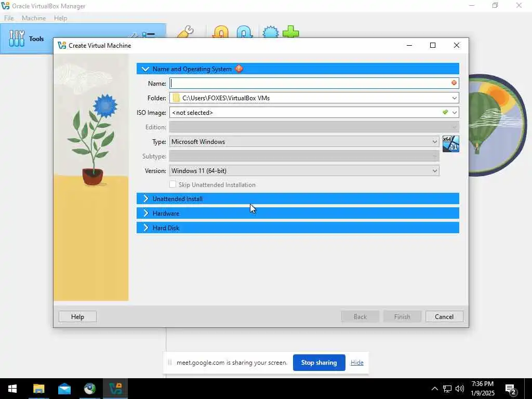The width and height of the screenshot is (532, 399).
Task: Click the folder icon in Folder field
Action: 176,98
